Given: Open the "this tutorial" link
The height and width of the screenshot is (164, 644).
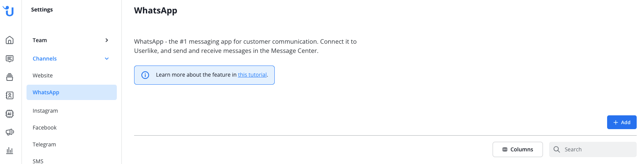Looking at the screenshot, I should [252, 75].
